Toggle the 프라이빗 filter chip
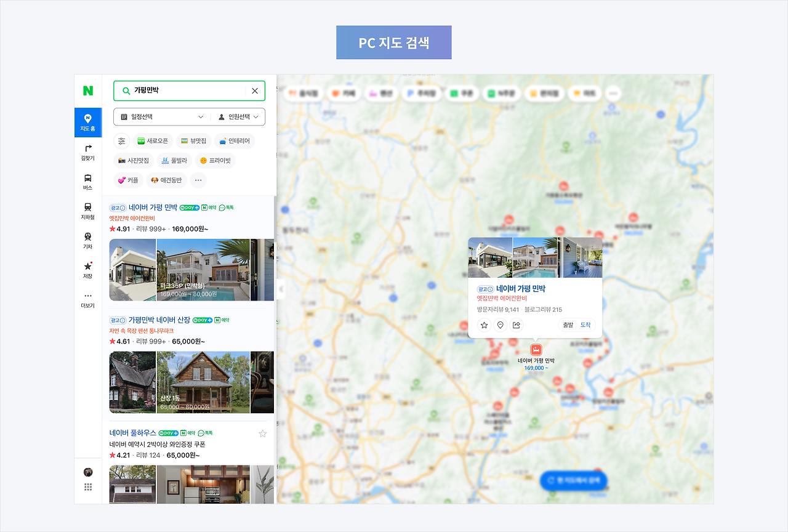 [215, 161]
